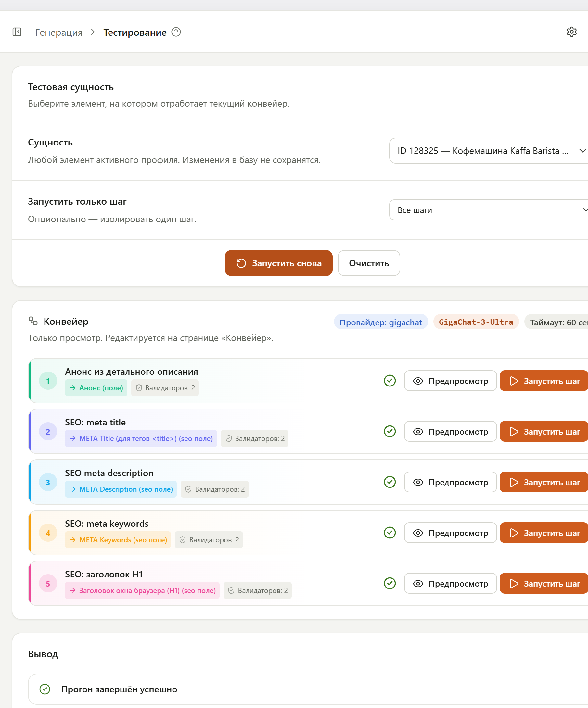Go to the Генерация breadcrumb
This screenshot has width=588, height=708.
[x=59, y=32]
